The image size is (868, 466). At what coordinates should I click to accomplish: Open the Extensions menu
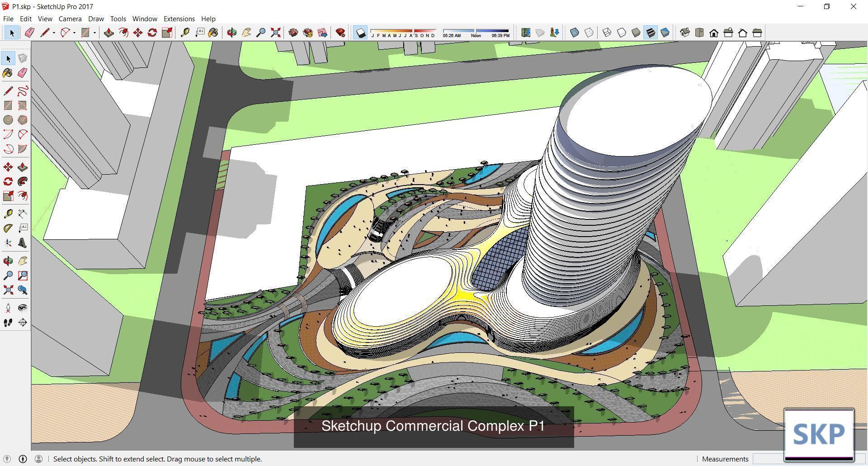(179, 19)
